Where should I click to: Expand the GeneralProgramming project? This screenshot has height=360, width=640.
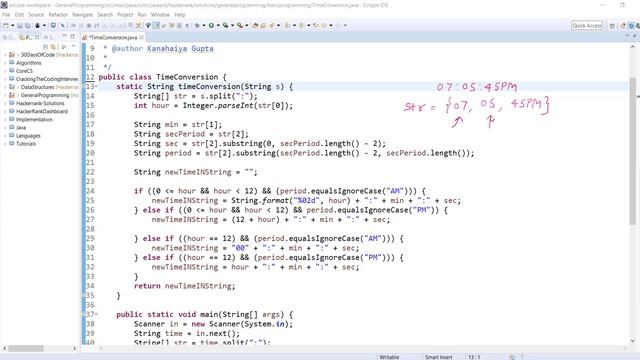click(5, 95)
